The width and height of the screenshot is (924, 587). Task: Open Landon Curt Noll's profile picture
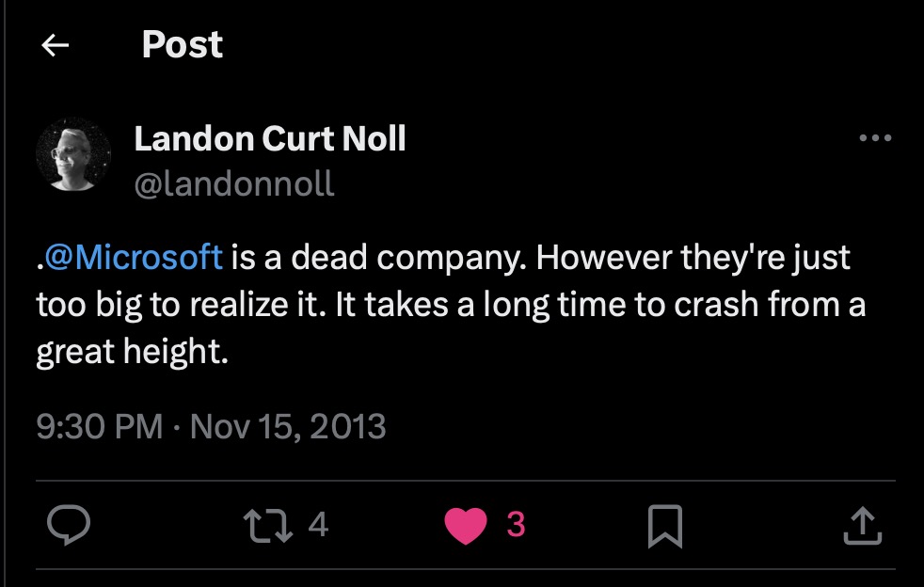[x=73, y=154]
